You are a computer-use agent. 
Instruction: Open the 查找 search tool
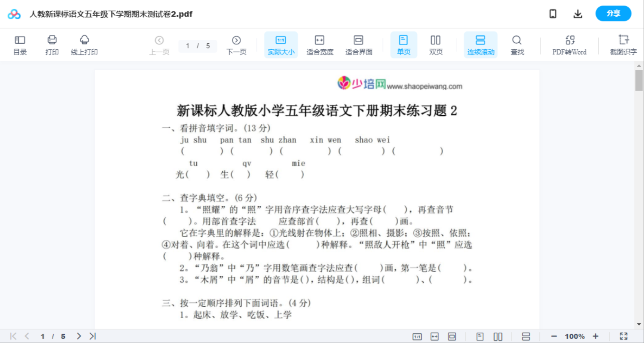(x=516, y=45)
